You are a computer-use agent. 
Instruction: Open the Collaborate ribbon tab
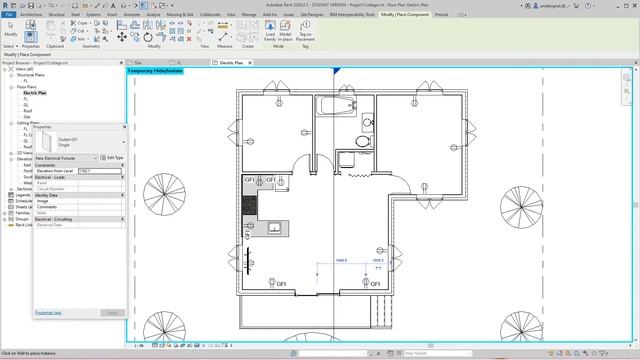click(210, 14)
